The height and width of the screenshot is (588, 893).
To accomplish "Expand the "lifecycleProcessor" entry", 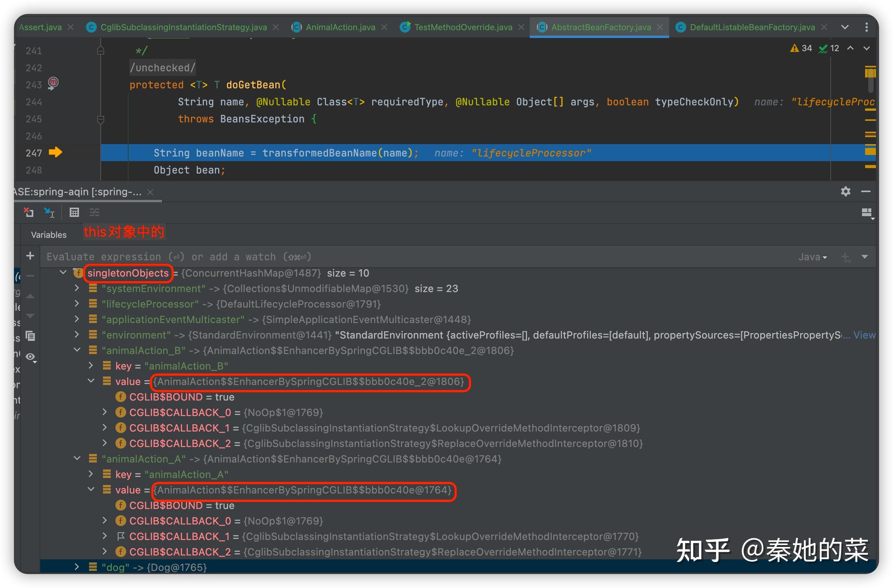I will 77,304.
